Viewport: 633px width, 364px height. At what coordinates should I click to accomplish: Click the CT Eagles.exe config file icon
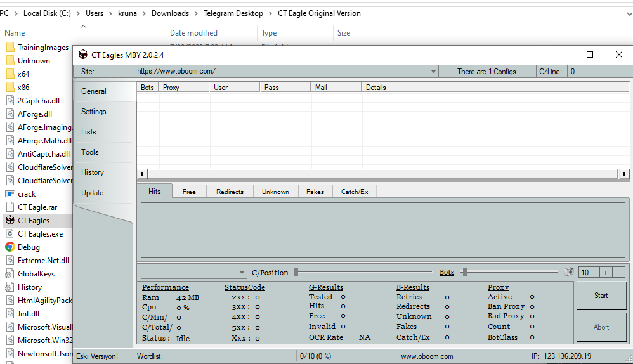point(10,234)
